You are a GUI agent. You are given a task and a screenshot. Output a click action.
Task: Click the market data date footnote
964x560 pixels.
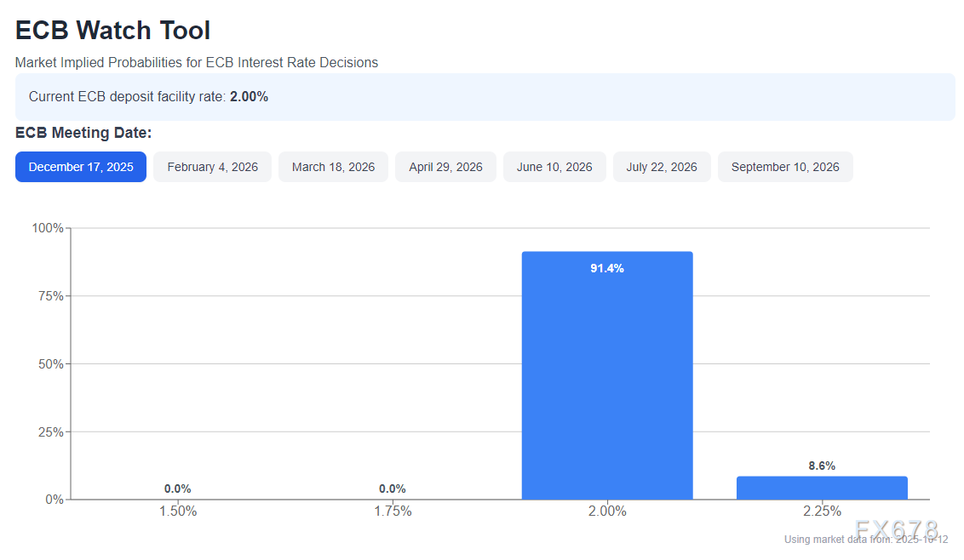click(865, 540)
